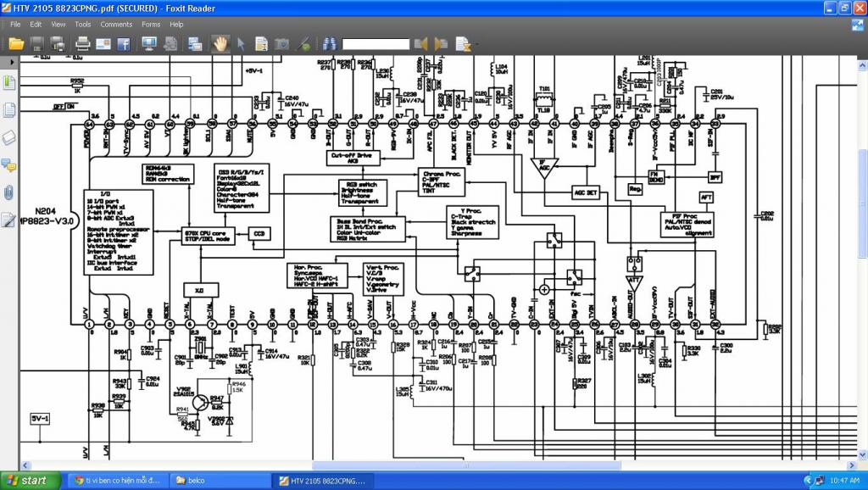This screenshot has height=490, width=868.
Task: Click the 'Hor. Proc.' block text
Action: click(307, 267)
